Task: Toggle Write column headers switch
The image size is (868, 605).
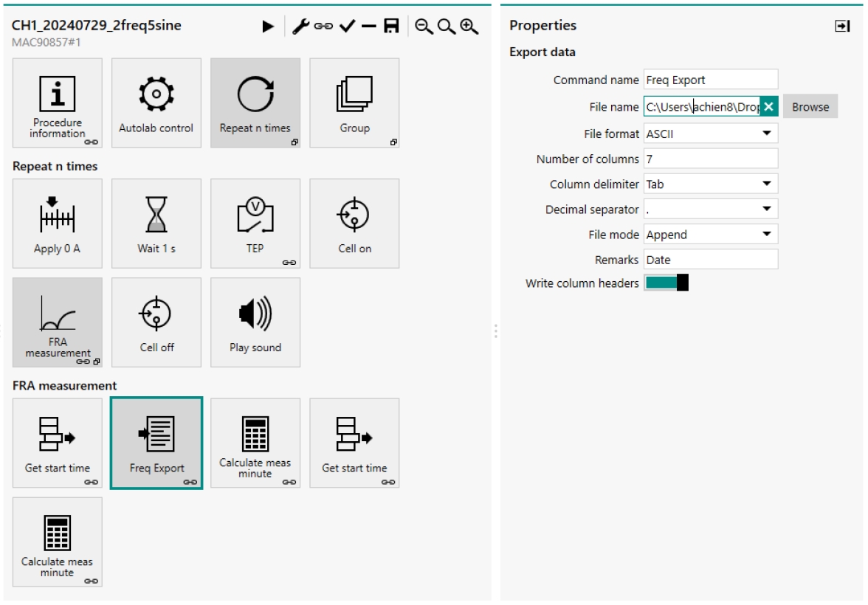Action: [666, 283]
